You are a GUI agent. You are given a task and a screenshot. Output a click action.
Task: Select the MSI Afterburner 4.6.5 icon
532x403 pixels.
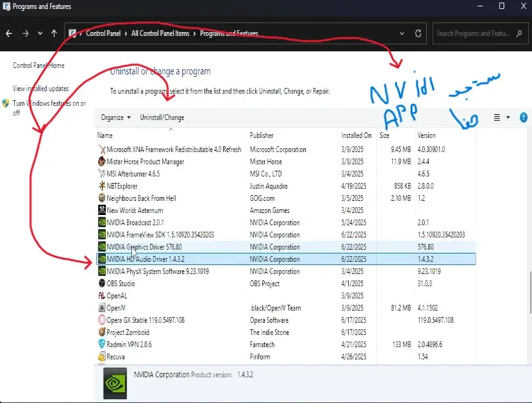click(x=102, y=174)
